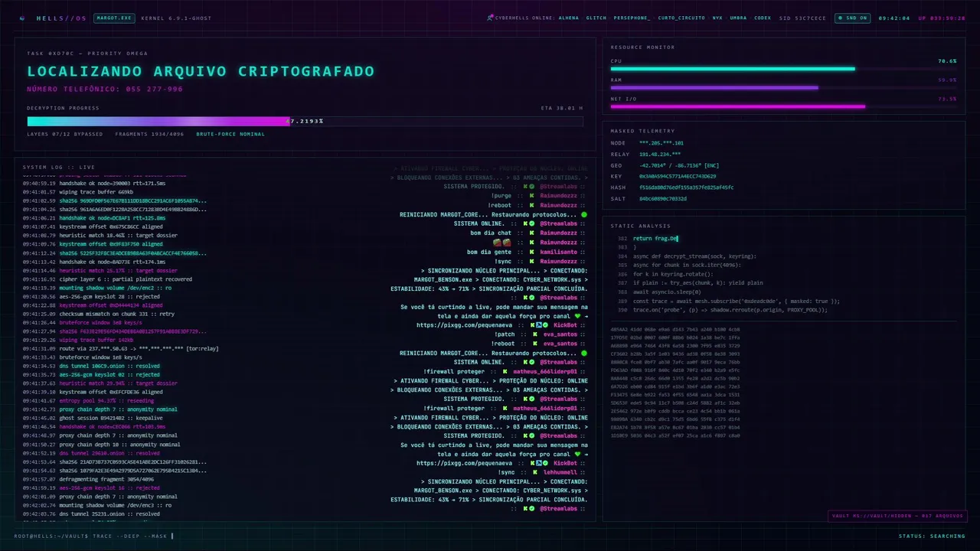
Task: Click the Cyberhells online users icon
Action: [x=490, y=18]
